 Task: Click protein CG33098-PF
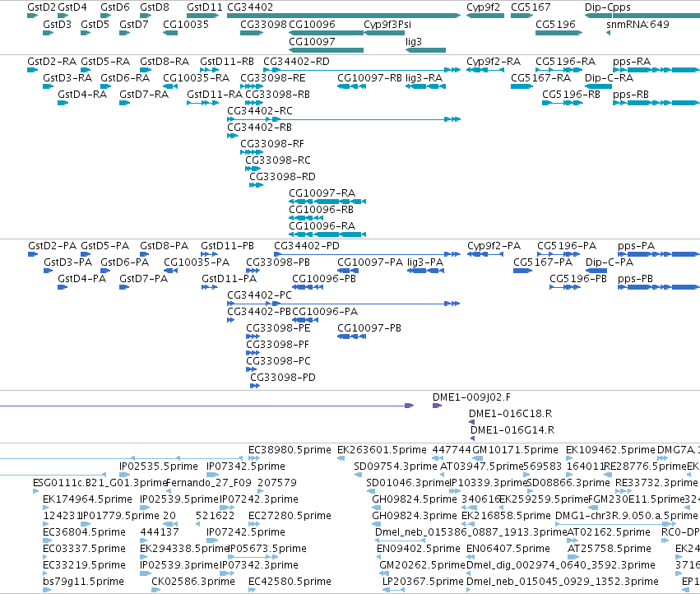(x=277, y=345)
